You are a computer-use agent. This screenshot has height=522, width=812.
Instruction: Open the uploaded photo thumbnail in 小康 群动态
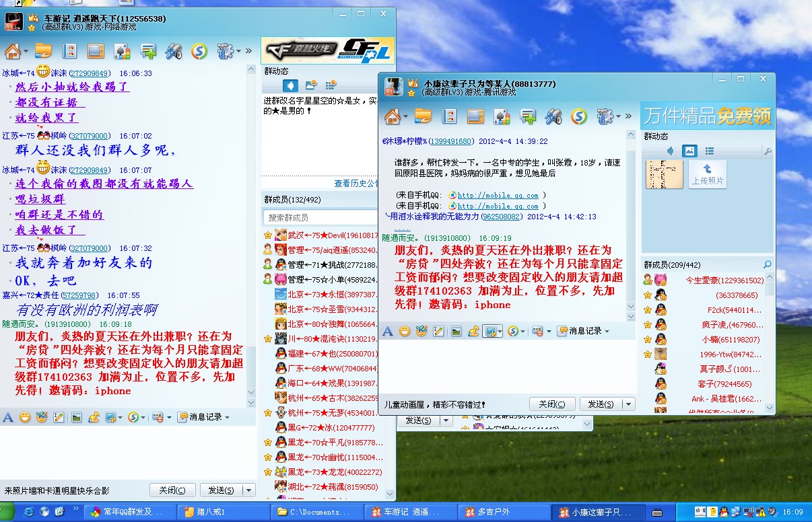click(x=664, y=174)
